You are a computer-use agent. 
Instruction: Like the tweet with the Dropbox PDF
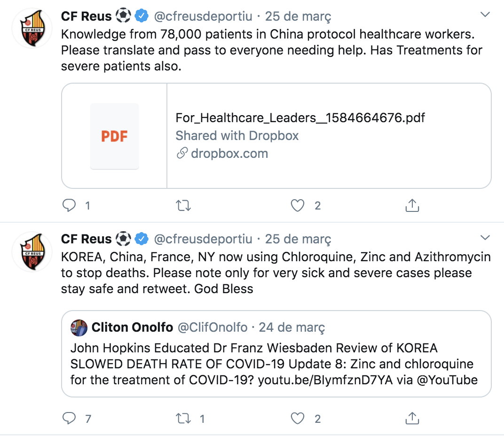tap(298, 205)
